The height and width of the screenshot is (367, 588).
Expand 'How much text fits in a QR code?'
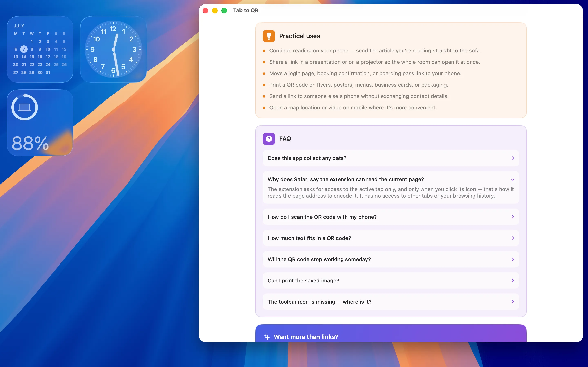[391, 238]
